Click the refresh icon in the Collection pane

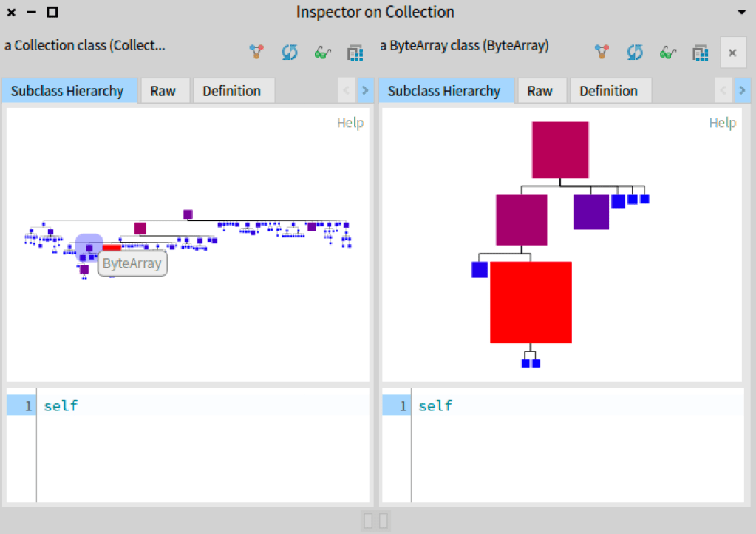pos(289,53)
